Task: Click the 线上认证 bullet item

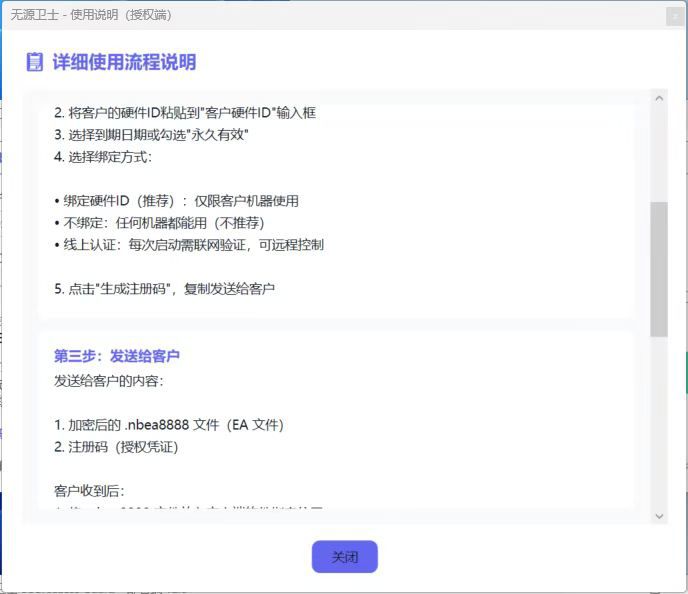Action: (x=189, y=245)
